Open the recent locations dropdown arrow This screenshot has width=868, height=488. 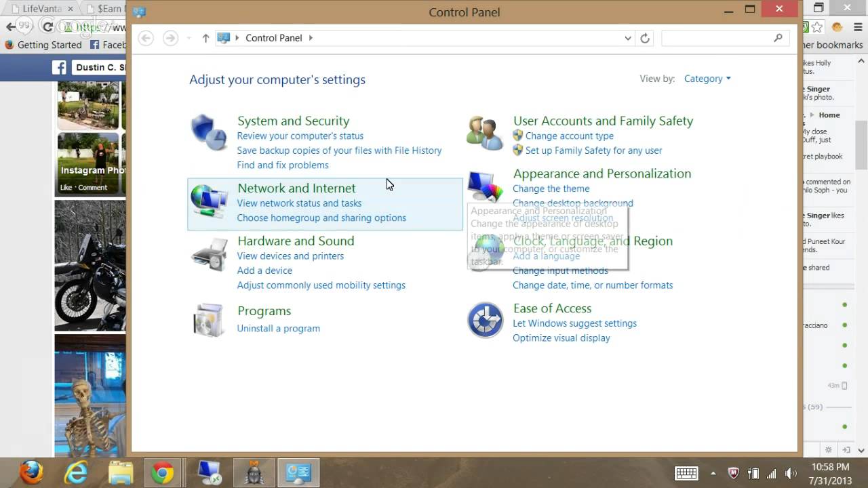[189, 38]
